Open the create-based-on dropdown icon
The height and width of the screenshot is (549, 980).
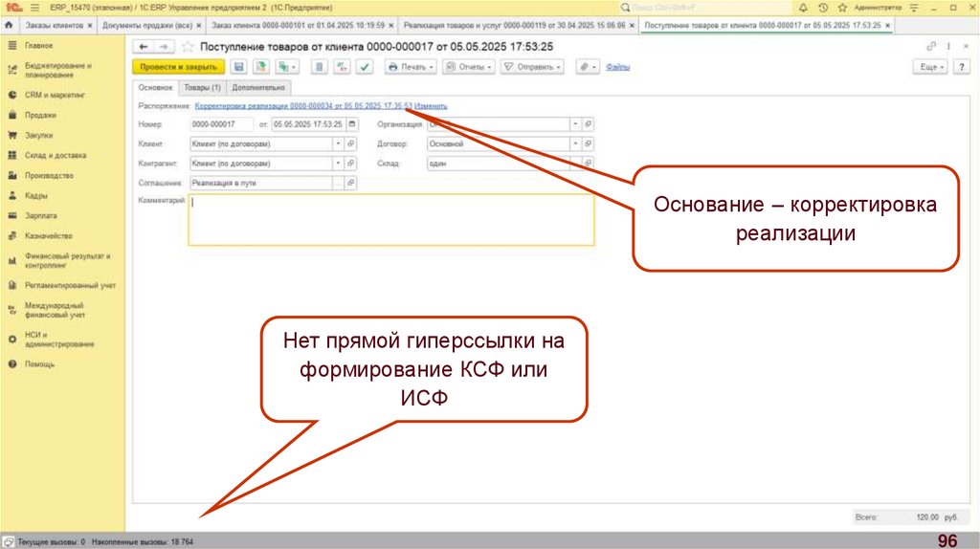pos(287,67)
